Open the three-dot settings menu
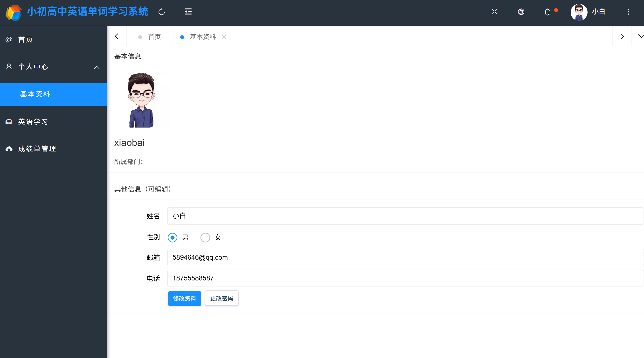This screenshot has width=644, height=358. click(628, 12)
